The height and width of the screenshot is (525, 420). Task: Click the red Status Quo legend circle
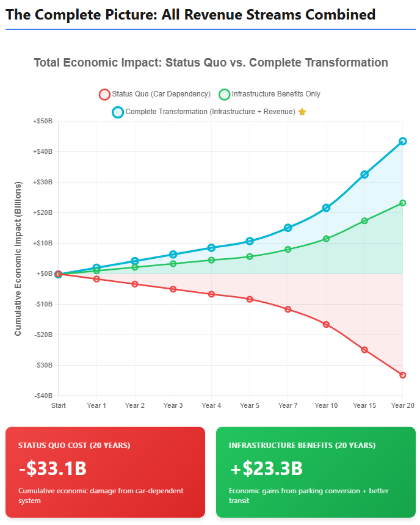[104, 94]
